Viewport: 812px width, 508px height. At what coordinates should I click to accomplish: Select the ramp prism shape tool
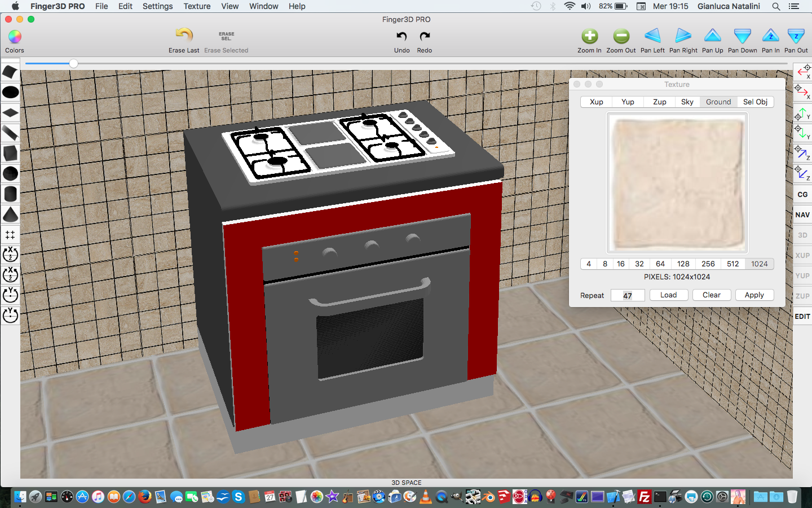(10, 133)
